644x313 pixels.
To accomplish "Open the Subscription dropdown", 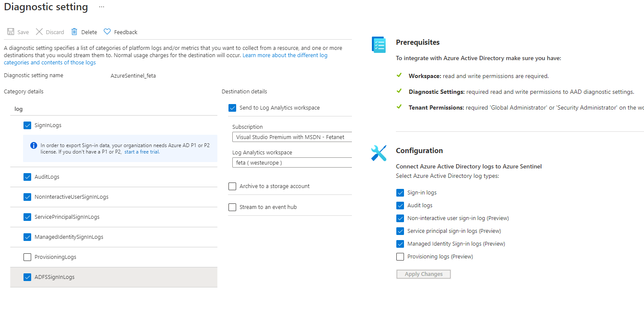I will click(x=292, y=137).
